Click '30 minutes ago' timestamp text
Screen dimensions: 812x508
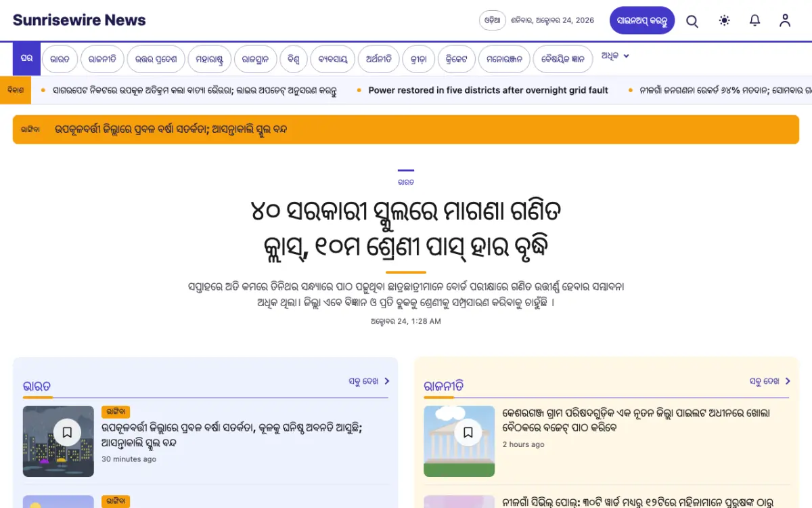pos(129,459)
